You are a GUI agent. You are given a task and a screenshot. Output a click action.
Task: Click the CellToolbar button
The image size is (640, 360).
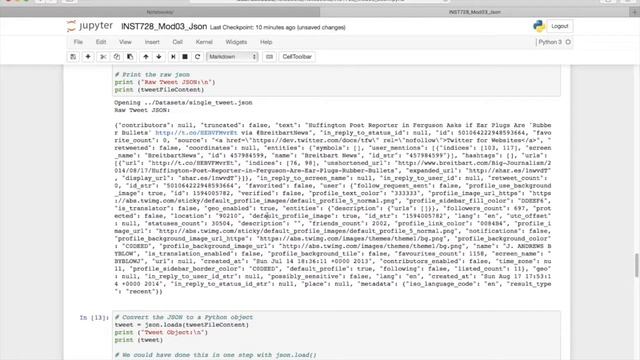click(297, 57)
